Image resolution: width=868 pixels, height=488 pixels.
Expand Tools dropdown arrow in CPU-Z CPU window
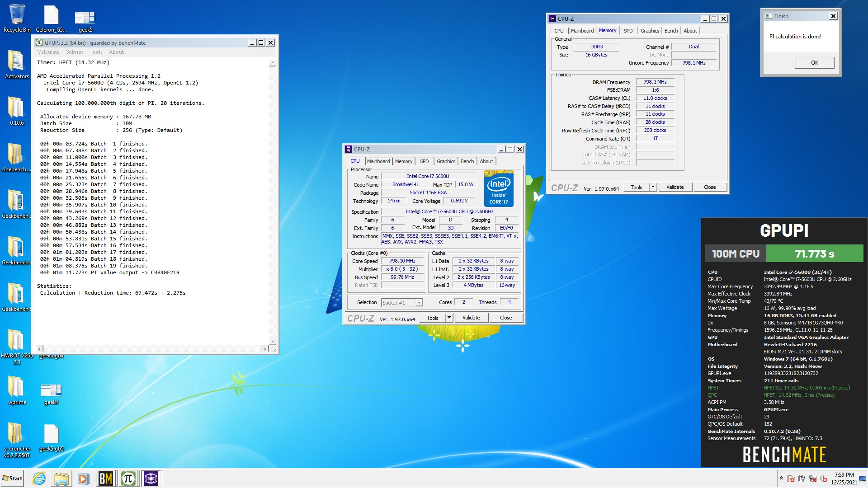pos(449,318)
